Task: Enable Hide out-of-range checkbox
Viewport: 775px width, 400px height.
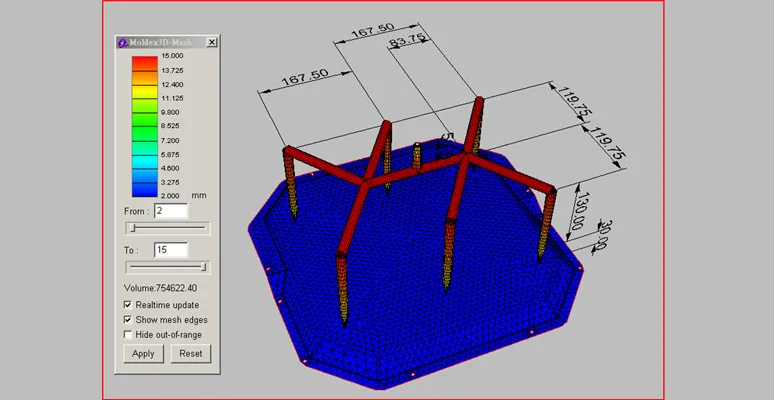Action: 128,335
